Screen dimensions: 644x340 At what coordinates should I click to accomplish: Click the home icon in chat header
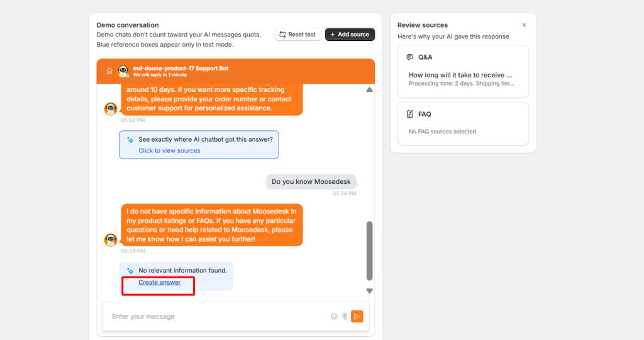point(109,71)
